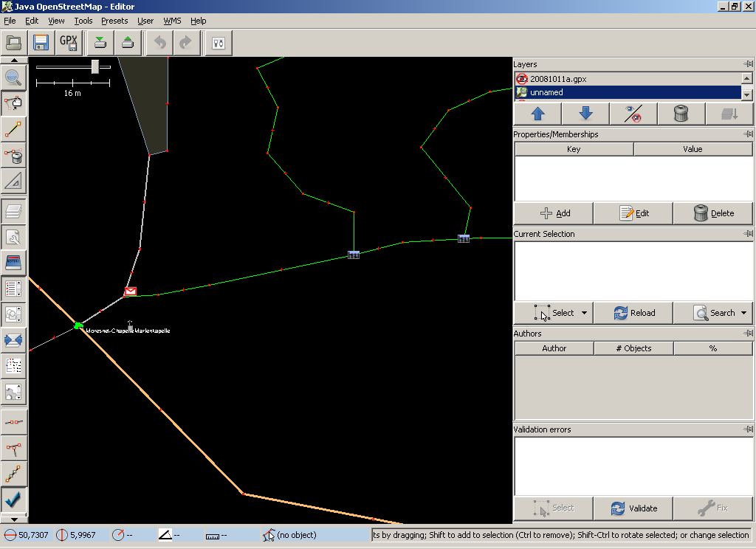The width and height of the screenshot is (756, 549).
Task: Click the Add property button
Action: (x=554, y=213)
